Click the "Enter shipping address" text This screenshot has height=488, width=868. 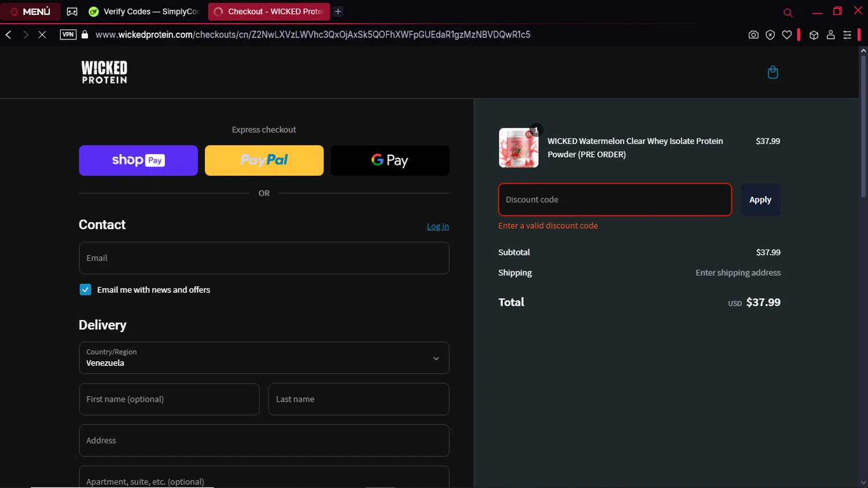[x=738, y=273]
